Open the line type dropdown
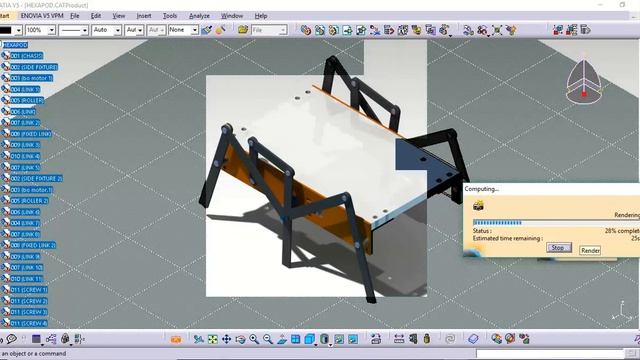Screen dimensions: 640x360 84,30
